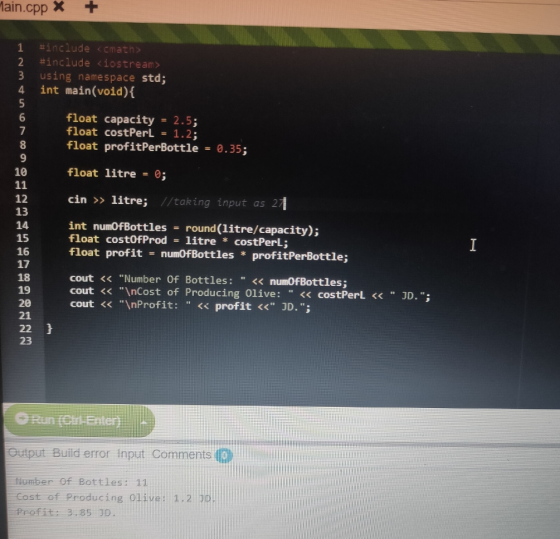Click 'float profit = numOfBottles * profitPerBottle;' line
Viewport: 560px width, 539px height.
209,254
